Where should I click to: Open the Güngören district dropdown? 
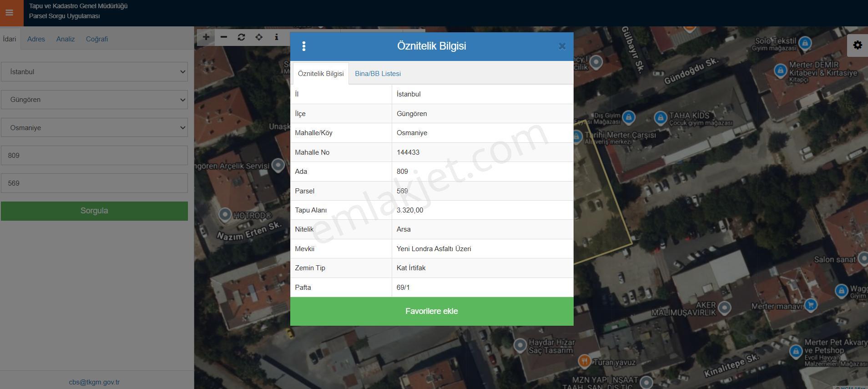(94, 100)
